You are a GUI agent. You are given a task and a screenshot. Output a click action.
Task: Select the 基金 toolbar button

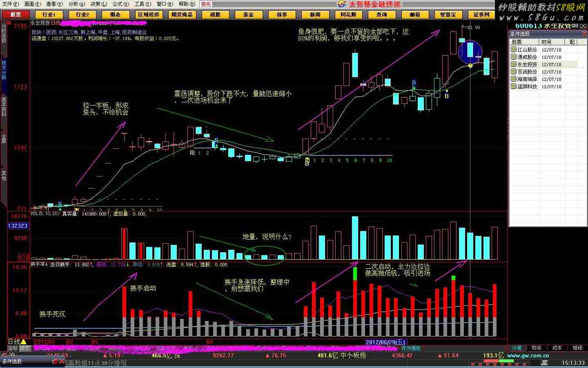point(249,15)
